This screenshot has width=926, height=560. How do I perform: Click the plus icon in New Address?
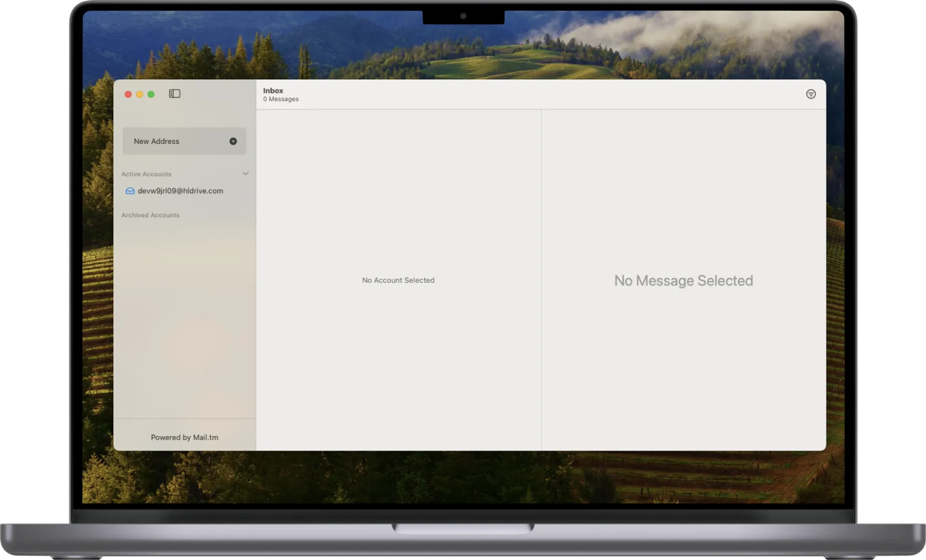click(x=233, y=141)
